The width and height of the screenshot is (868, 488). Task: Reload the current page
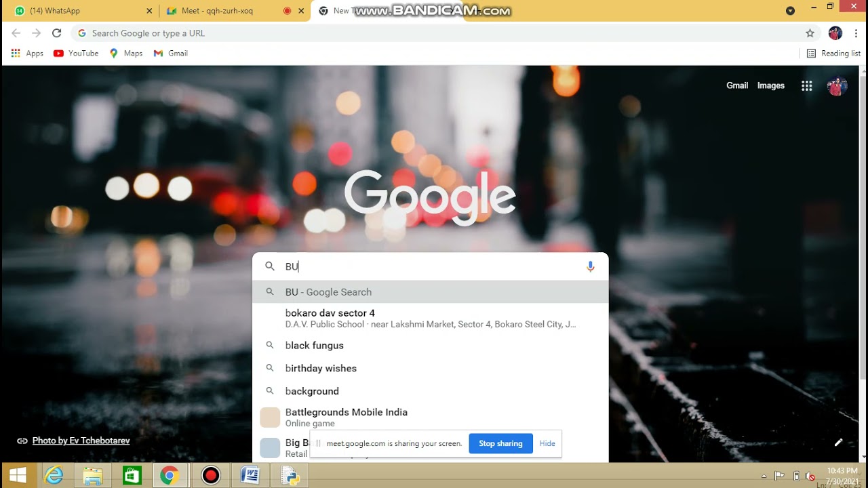[57, 33]
